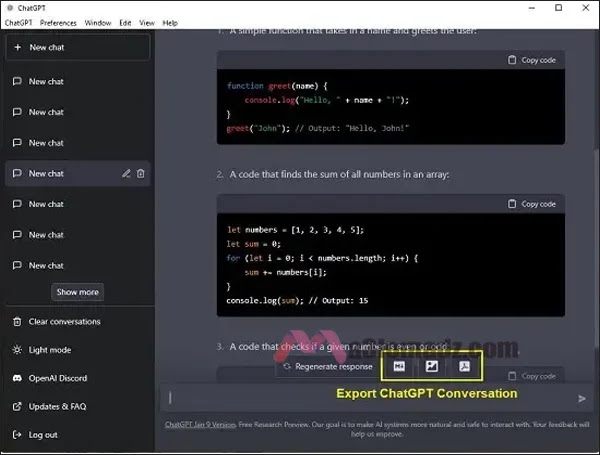Click the 'function greet(name) {' code line
This screenshot has height=455, width=600.
(x=277, y=86)
